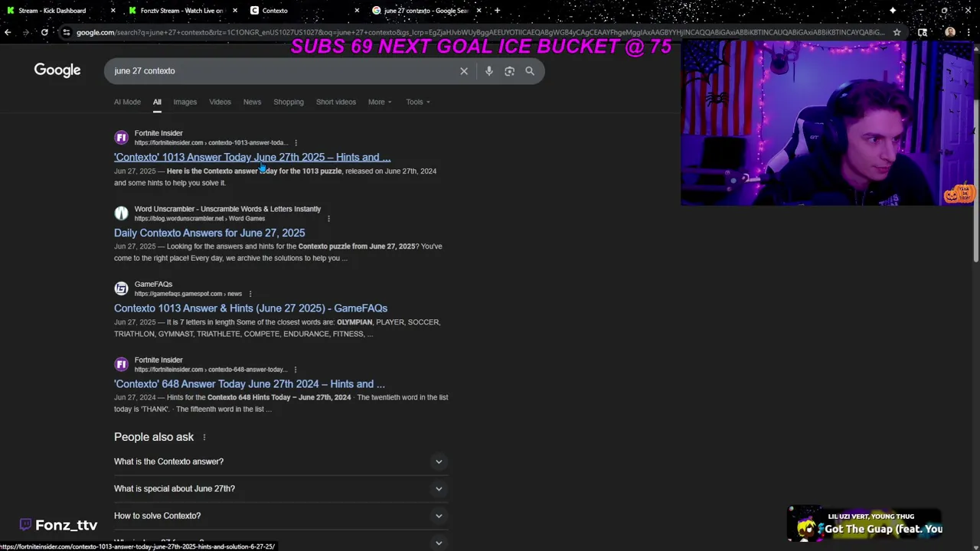Reload the page with the refresh icon
The width and height of the screenshot is (980, 551).
click(44, 32)
